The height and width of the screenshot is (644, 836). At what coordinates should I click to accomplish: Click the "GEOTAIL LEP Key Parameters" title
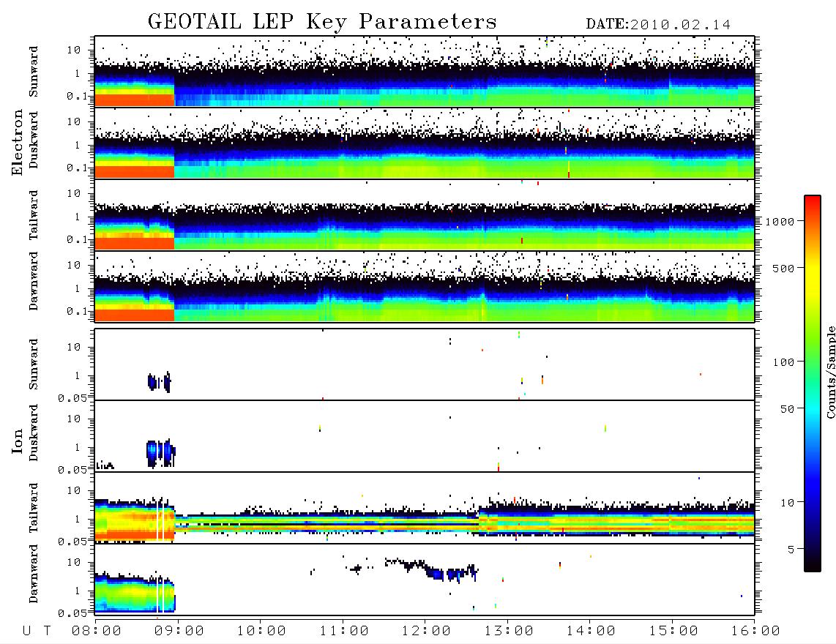point(322,21)
